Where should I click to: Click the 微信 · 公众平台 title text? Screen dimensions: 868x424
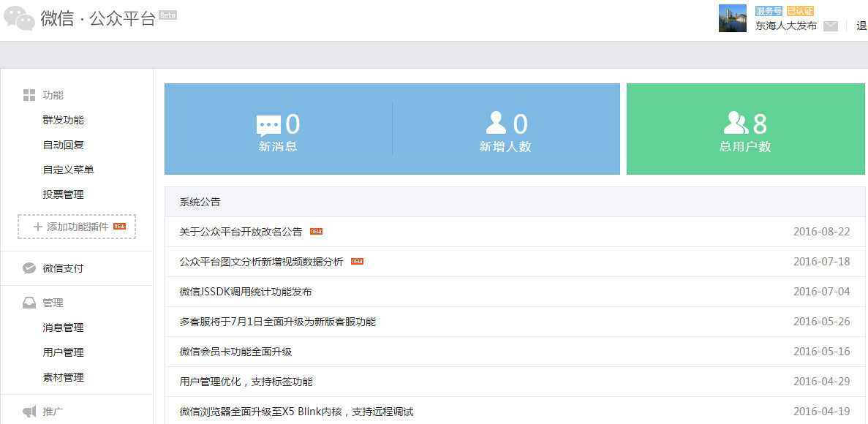click(x=98, y=18)
